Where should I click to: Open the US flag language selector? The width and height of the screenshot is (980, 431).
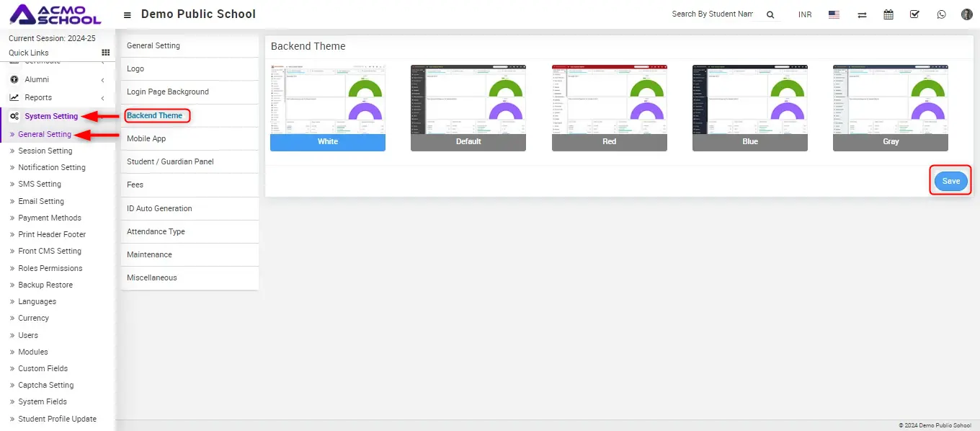pyautogui.click(x=834, y=14)
